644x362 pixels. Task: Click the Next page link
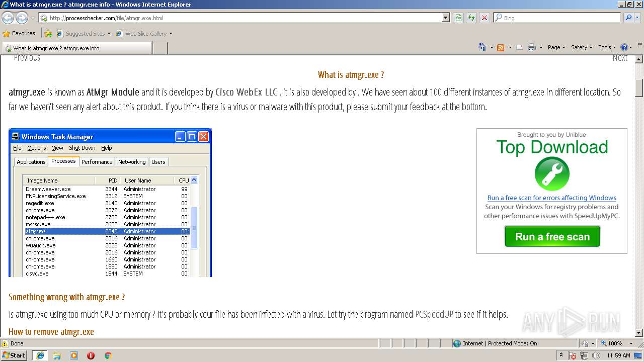620,58
